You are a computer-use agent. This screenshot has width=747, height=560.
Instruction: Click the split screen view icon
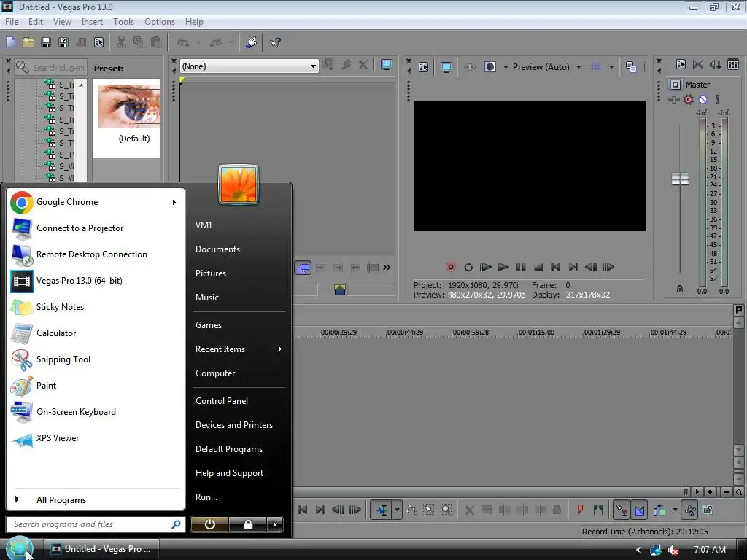pos(489,67)
